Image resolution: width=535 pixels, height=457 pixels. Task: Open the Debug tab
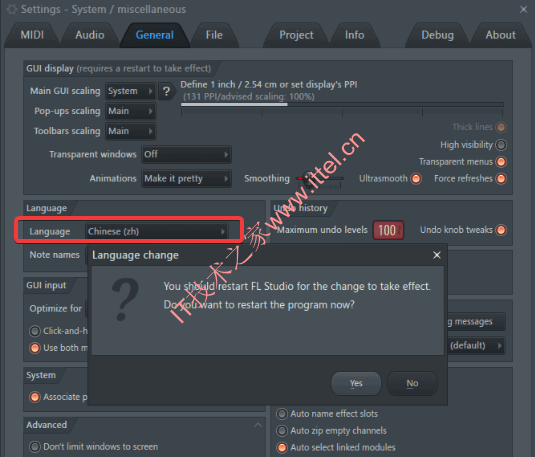pos(437,35)
